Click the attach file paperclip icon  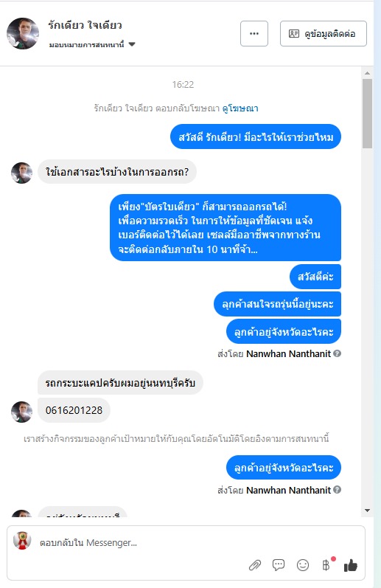click(x=255, y=565)
